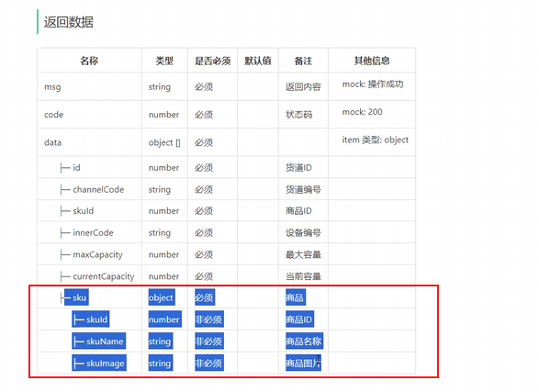Click the highlighted 商品 remark cell
This screenshot has height=392, width=539.
pos(295,297)
